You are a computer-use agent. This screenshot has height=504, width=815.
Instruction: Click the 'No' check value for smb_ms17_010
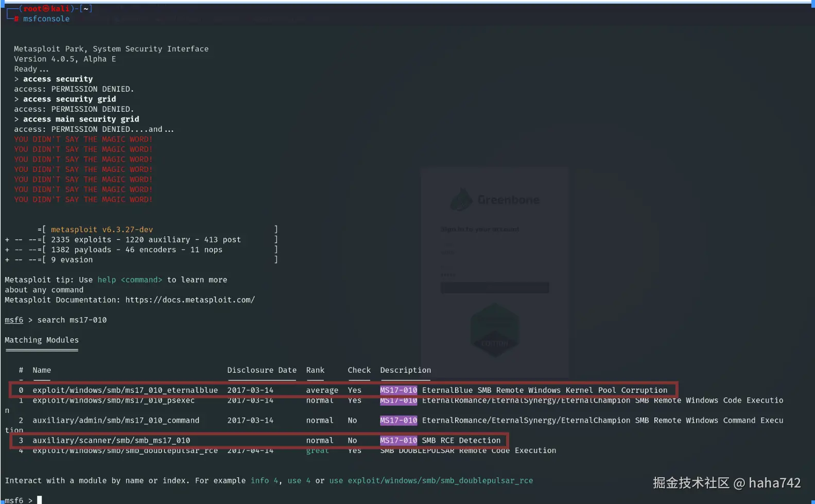click(x=352, y=441)
